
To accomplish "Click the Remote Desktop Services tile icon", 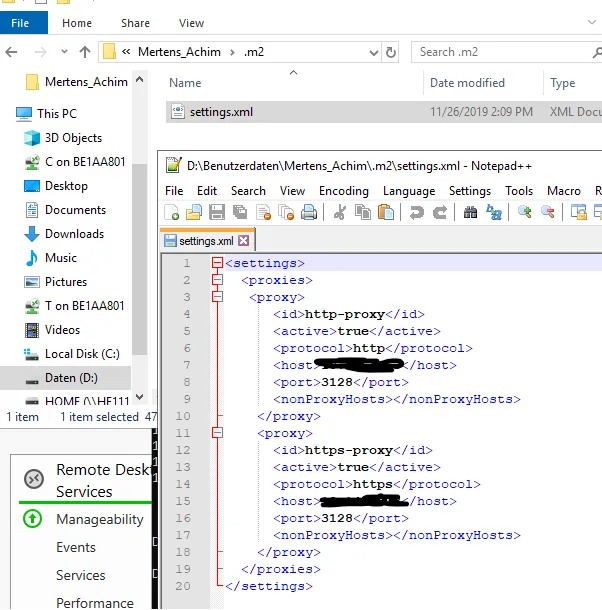I will 34,479.
